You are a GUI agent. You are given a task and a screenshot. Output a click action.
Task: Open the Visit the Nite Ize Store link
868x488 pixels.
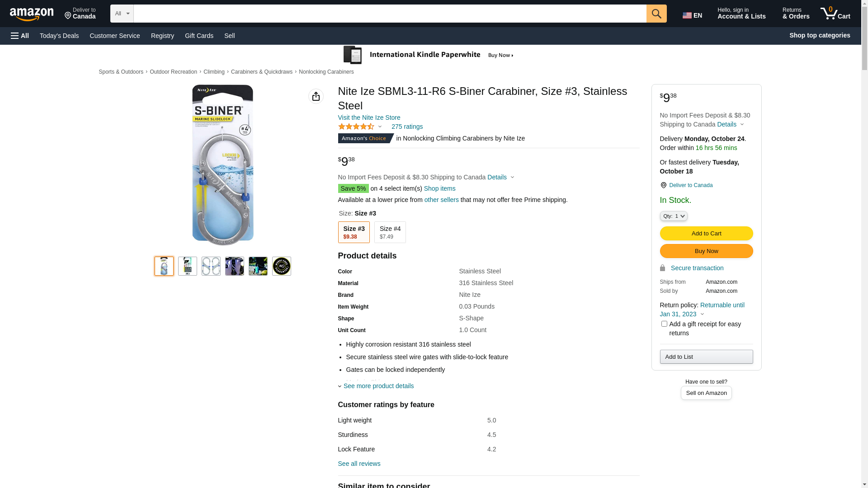[369, 117]
